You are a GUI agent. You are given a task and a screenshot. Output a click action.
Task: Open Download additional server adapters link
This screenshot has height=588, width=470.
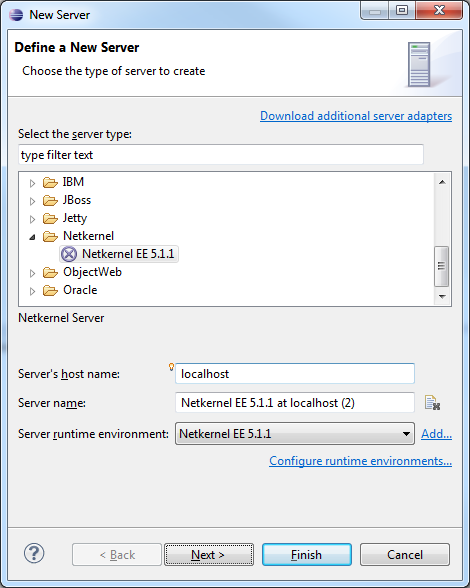point(356,116)
